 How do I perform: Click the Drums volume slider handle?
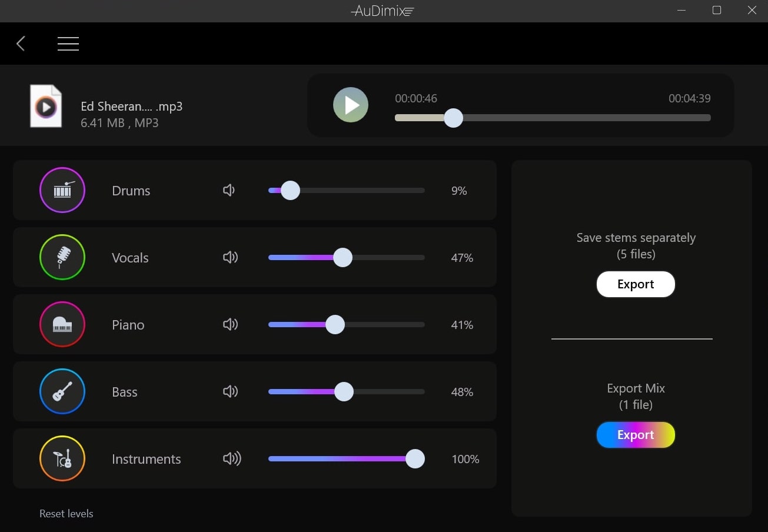290,191
